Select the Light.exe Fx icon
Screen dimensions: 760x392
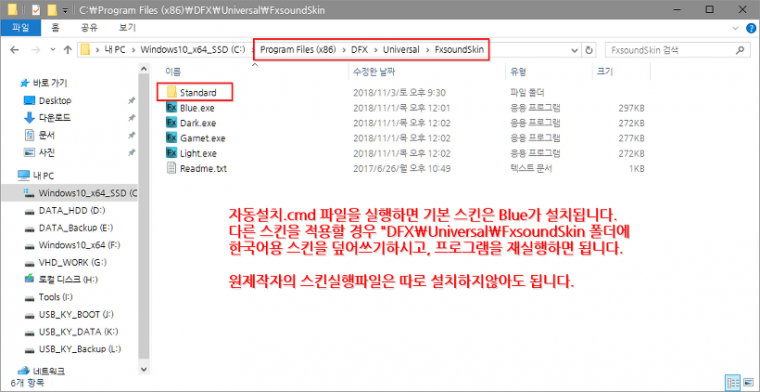(x=172, y=154)
